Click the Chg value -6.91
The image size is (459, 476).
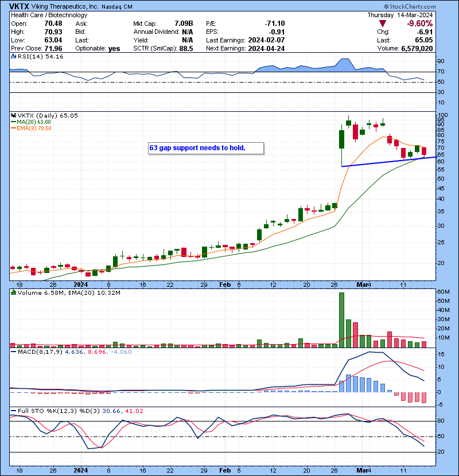tap(424, 32)
